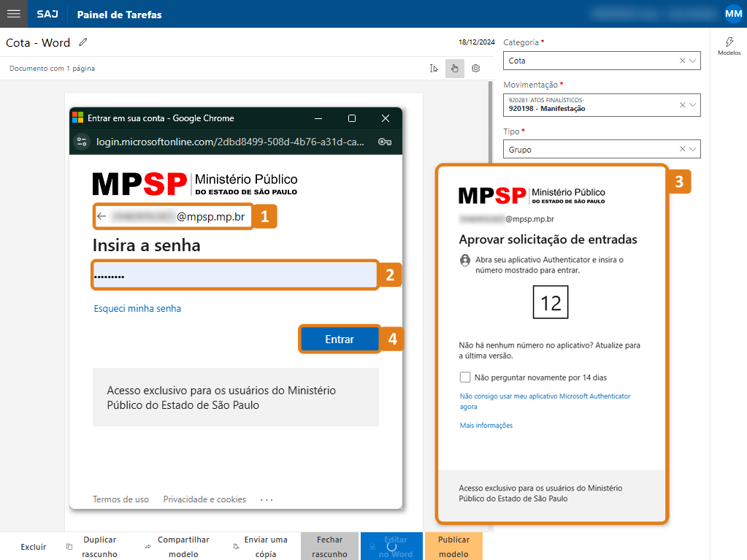Click 'Esqueci minha senha' link

137,309
